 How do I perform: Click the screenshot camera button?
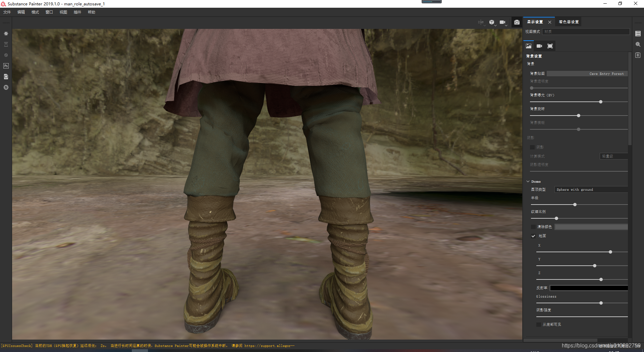pos(517,22)
